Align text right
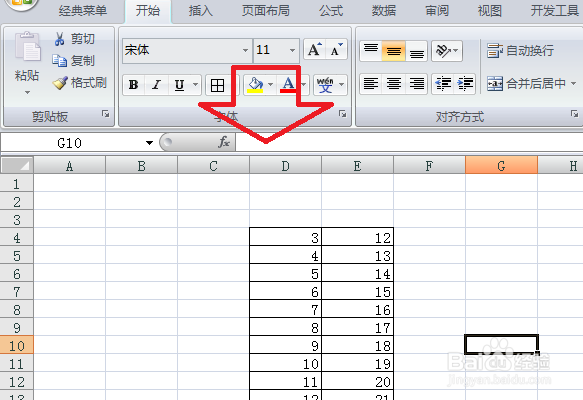The width and height of the screenshot is (583, 400). coord(416,84)
